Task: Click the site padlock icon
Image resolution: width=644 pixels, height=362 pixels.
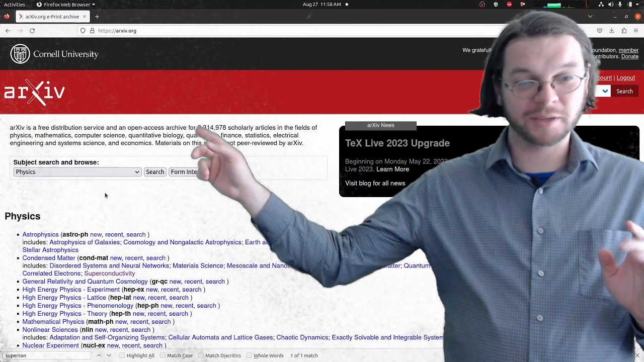Action: click(92, 31)
